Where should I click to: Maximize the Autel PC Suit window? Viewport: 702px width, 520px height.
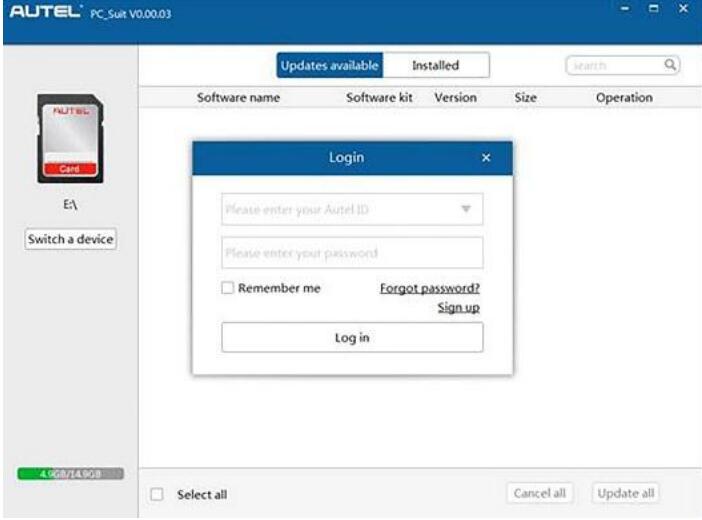click(x=654, y=9)
